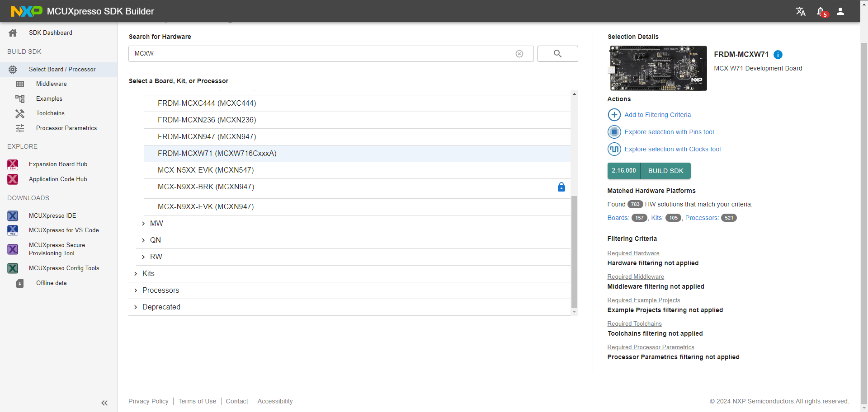The width and height of the screenshot is (868, 412).
Task: Open Processor Parametrics in sidebar
Action: pos(66,128)
